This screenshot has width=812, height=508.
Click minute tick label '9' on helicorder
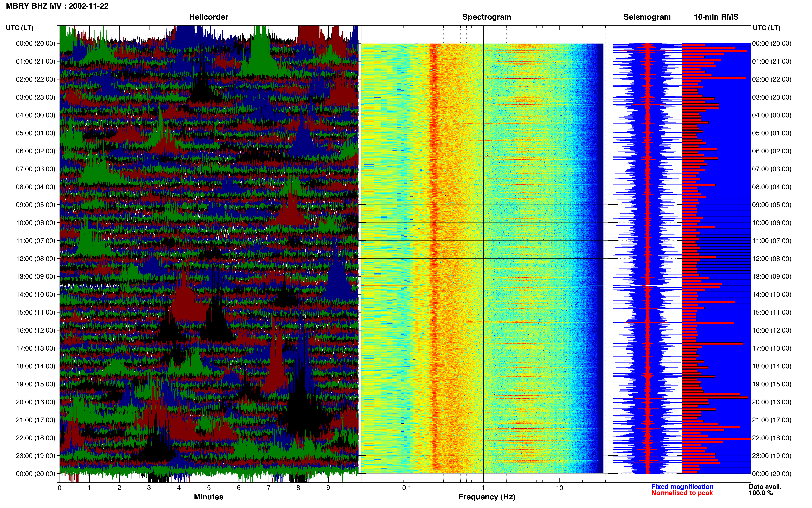point(328,488)
